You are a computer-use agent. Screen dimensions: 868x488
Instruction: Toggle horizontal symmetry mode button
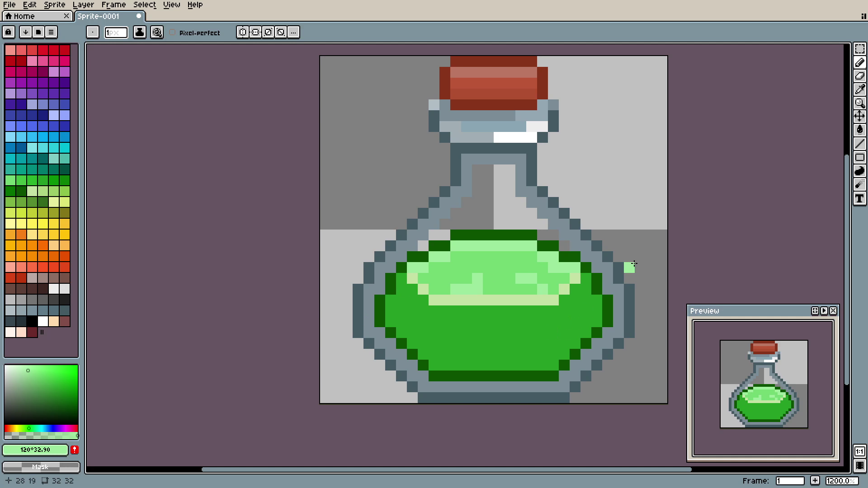(243, 32)
